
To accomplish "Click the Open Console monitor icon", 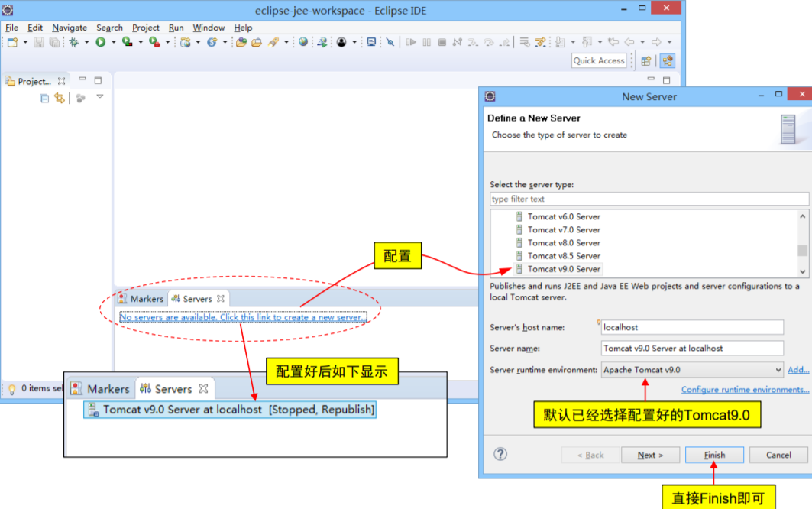I will pyautogui.click(x=371, y=42).
